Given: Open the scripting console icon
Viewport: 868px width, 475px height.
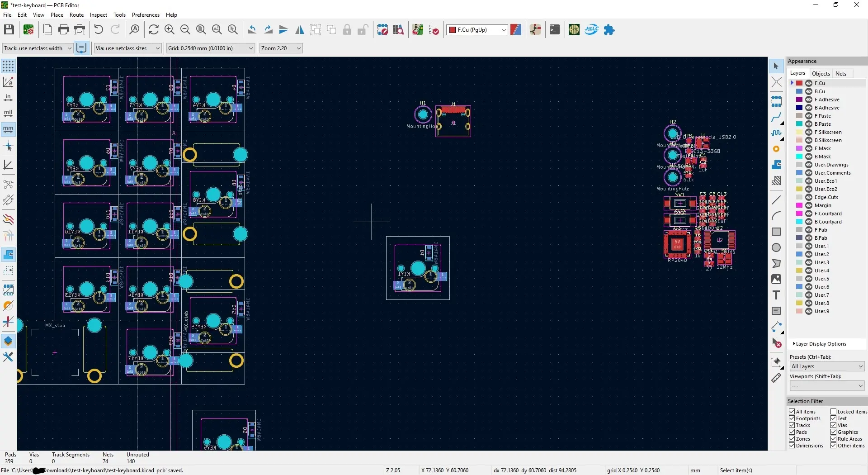Looking at the screenshot, I should point(555,30).
